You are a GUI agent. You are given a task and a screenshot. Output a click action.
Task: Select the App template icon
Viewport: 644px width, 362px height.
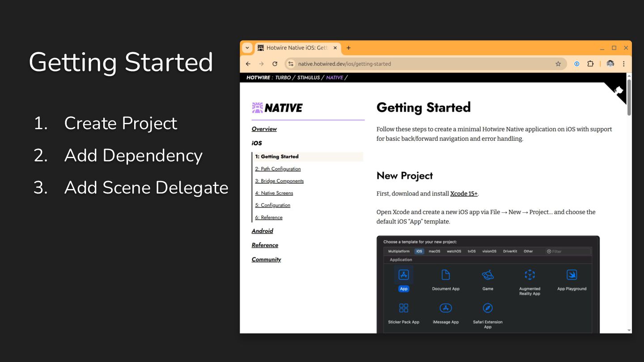tap(403, 275)
